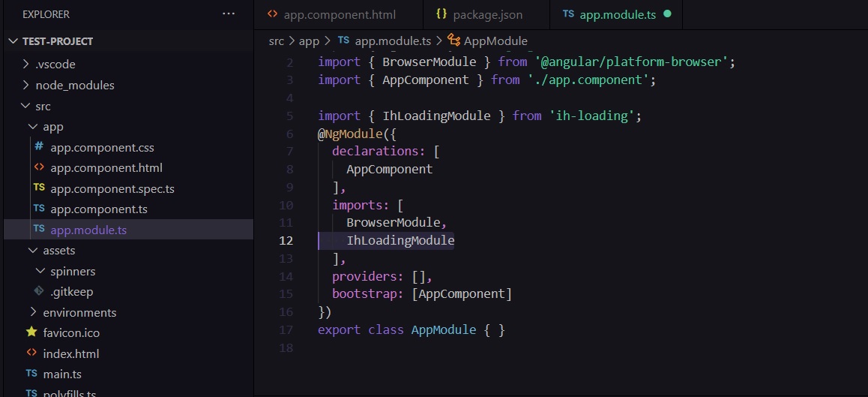This screenshot has width=868, height=397.
Task: Open favicon.ico in the explorer
Action: [71, 332]
